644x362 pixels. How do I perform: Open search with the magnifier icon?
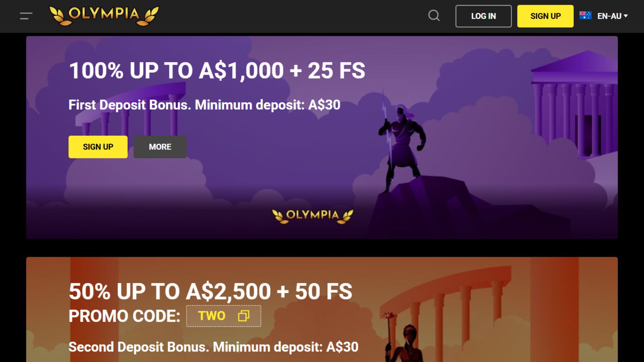434,15
